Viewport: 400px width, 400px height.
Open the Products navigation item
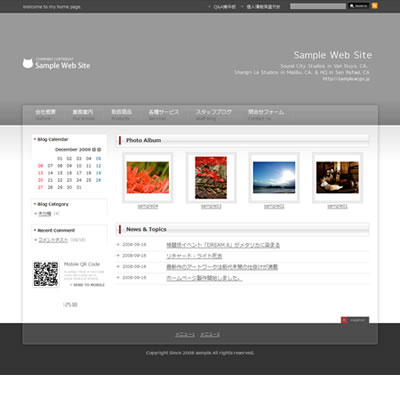point(121,114)
